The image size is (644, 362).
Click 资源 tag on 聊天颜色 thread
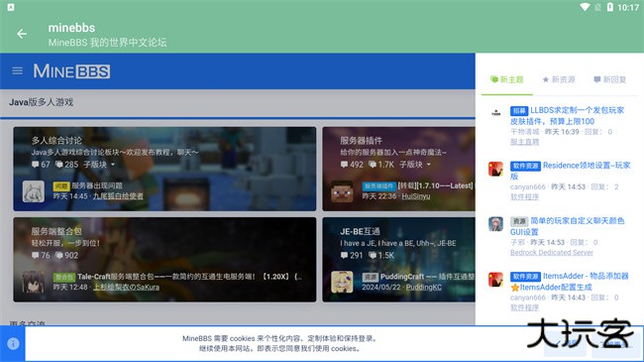(519, 221)
